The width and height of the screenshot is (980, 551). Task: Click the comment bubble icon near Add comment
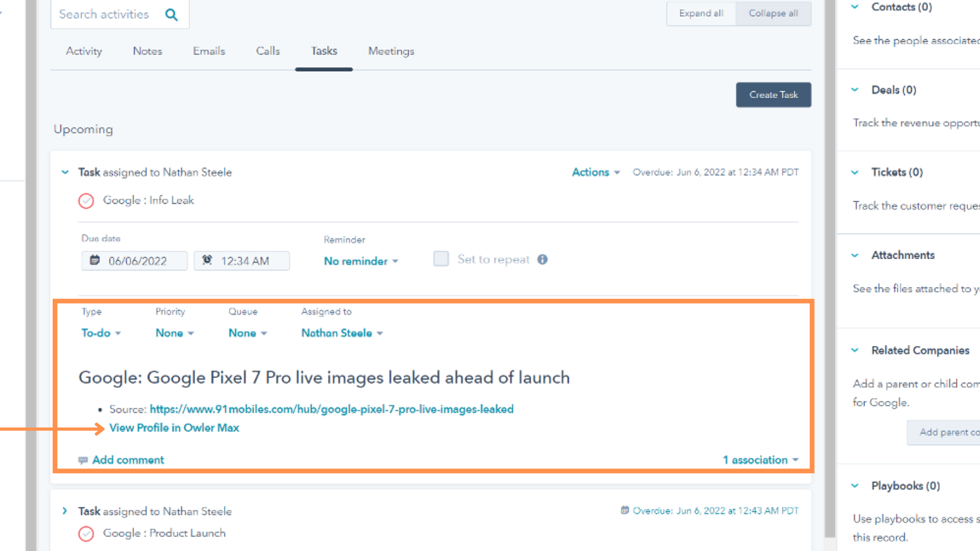(x=83, y=460)
